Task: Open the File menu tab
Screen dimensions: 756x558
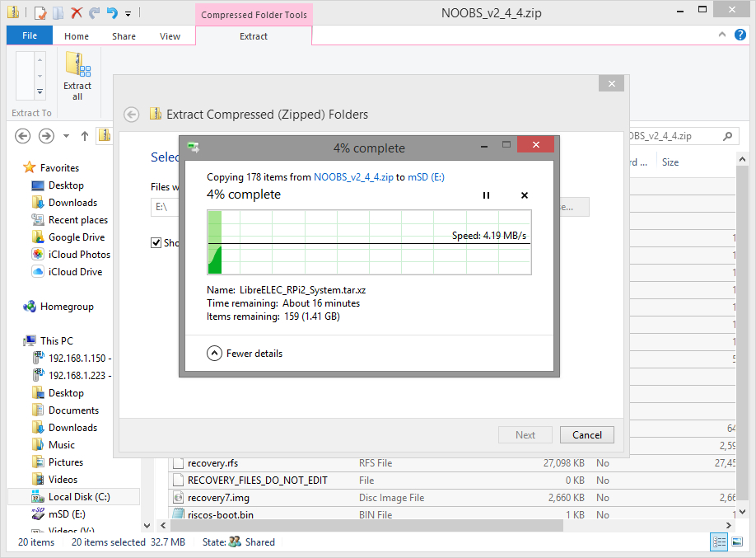Action: (30, 35)
